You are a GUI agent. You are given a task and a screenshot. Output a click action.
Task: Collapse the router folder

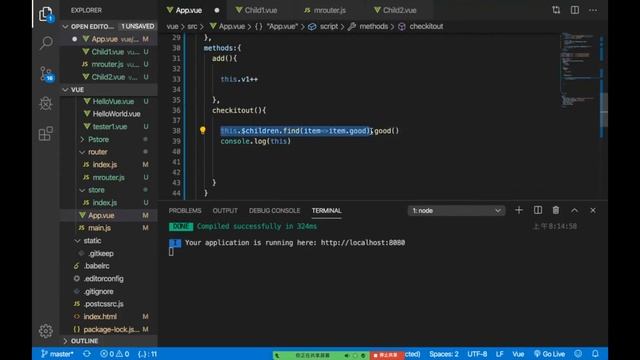tap(97, 152)
